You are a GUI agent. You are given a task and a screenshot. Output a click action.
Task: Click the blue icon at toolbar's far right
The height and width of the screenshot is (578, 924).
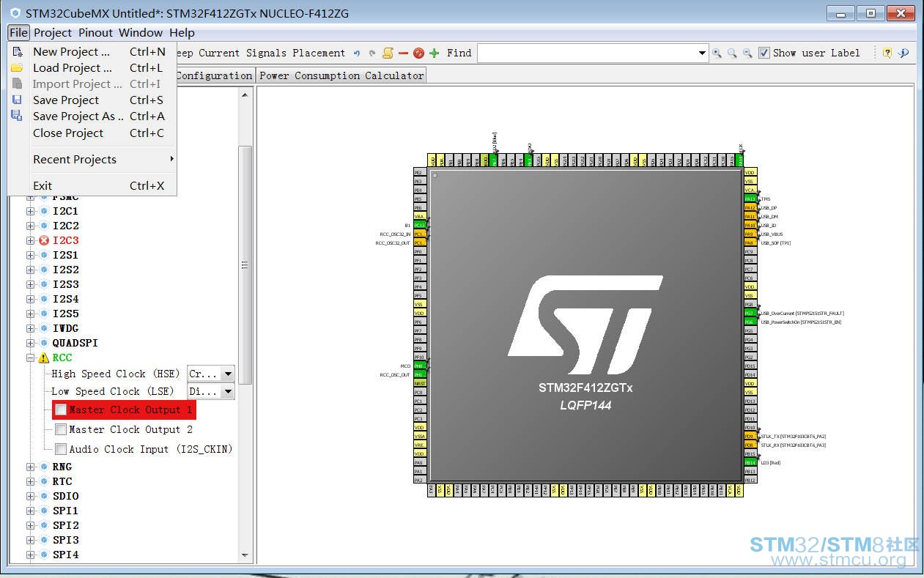[903, 53]
